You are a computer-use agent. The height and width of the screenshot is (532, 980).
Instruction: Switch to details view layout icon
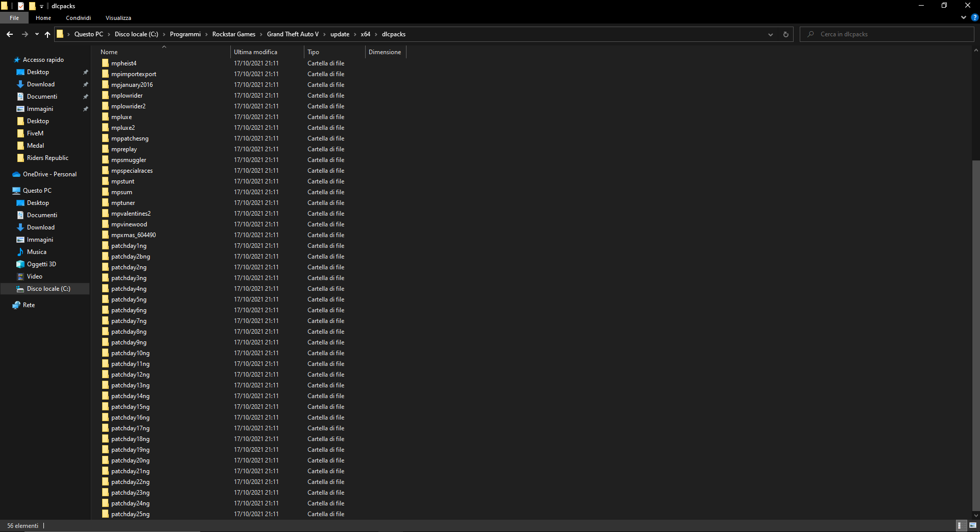click(x=960, y=525)
